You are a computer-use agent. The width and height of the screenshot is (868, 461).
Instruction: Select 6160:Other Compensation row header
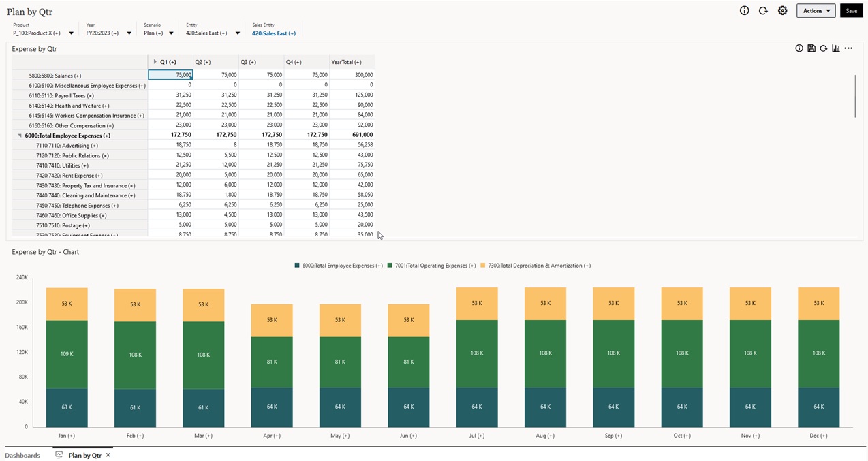(x=80, y=125)
